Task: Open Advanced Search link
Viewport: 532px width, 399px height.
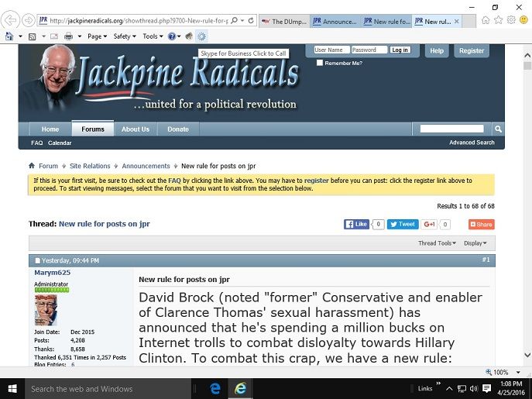Action: pyautogui.click(x=472, y=143)
